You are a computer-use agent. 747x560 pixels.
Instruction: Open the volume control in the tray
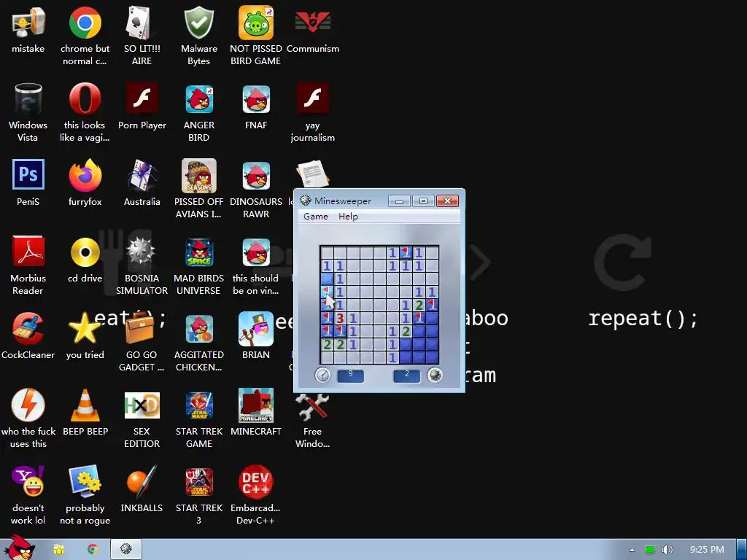[667, 550]
